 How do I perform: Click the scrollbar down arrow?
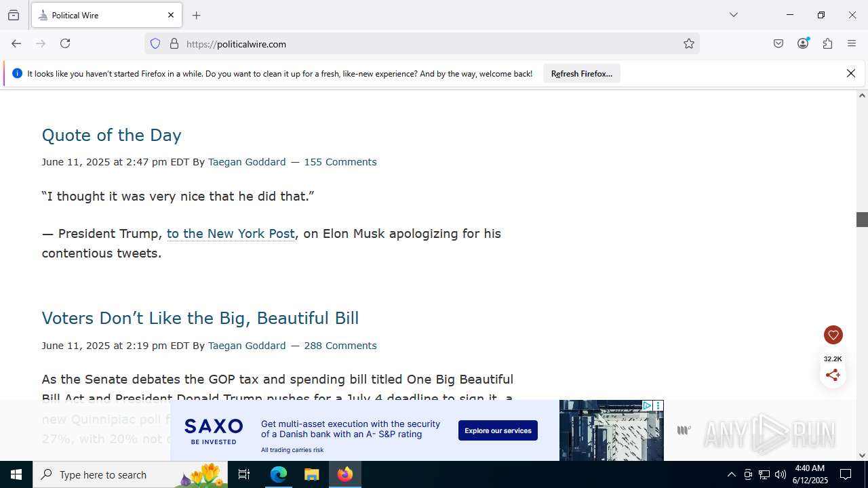[862, 455]
